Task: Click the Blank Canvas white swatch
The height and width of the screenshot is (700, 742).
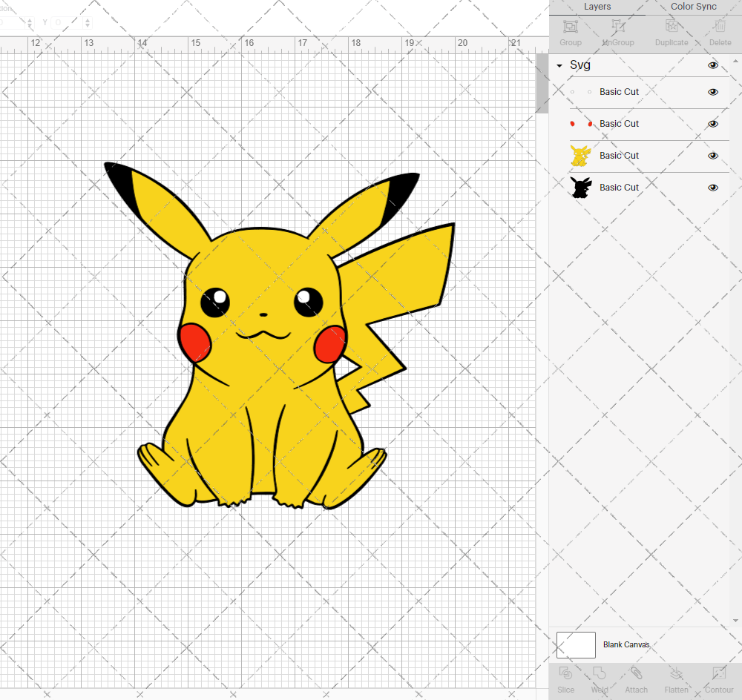Action: (576, 644)
